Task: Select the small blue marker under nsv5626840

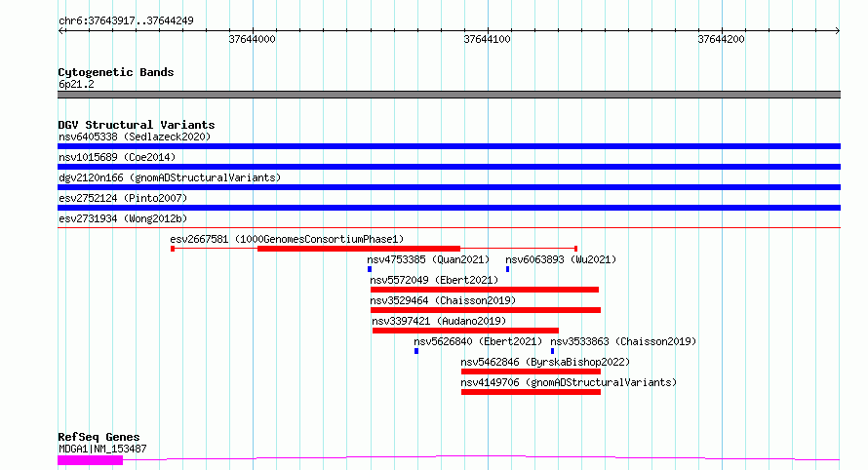Action: (416, 351)
